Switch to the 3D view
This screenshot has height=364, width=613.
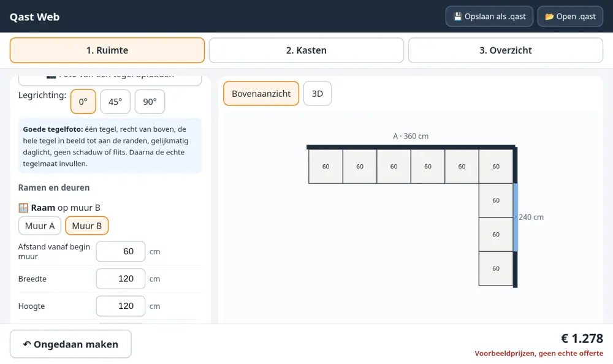click(318, 93)
